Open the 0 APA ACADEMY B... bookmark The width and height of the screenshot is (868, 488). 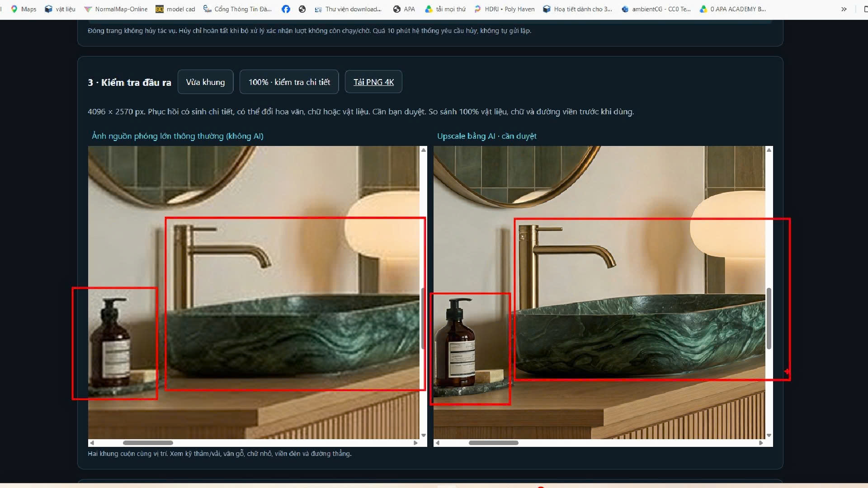pos(733,9)
